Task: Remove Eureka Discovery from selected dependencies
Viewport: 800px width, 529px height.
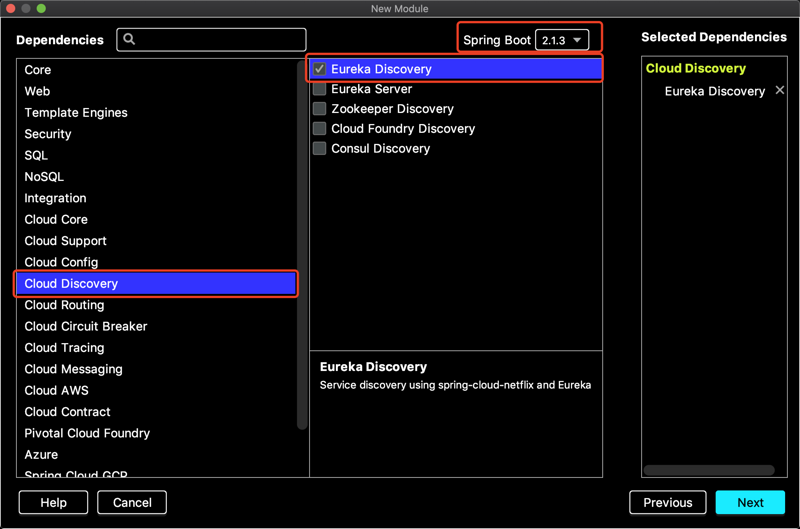Action: 780,91
